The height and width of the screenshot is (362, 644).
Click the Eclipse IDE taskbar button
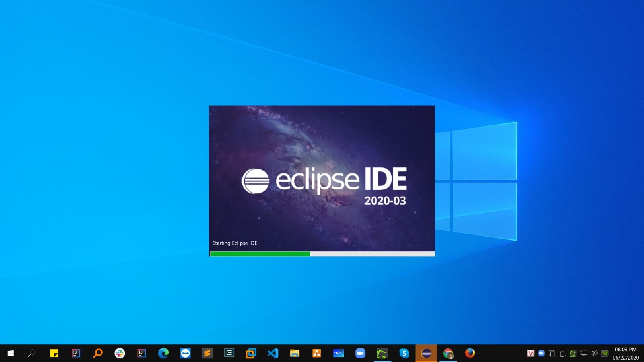tap(426, 353)
